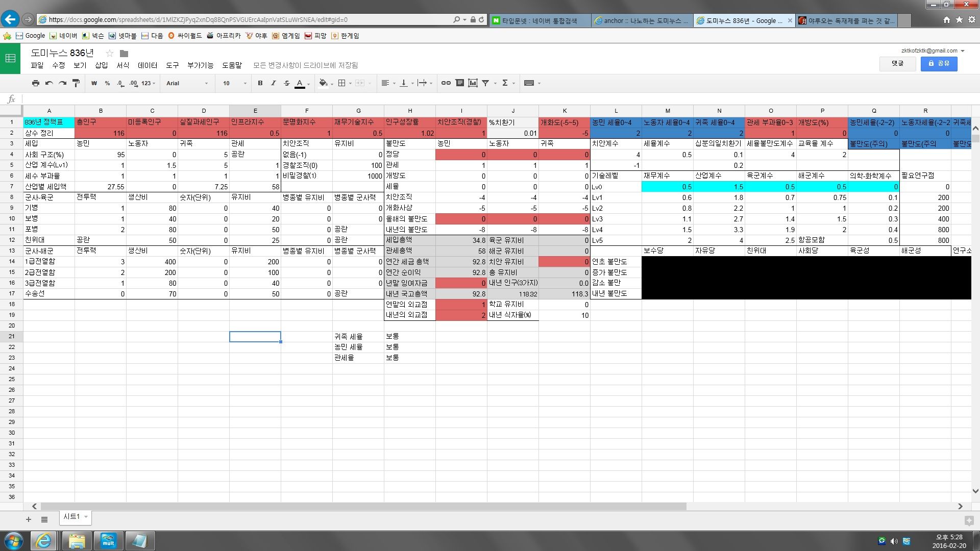Click the 댓글 comments button
The image size is (980, 551).
(x=897, y=63)
